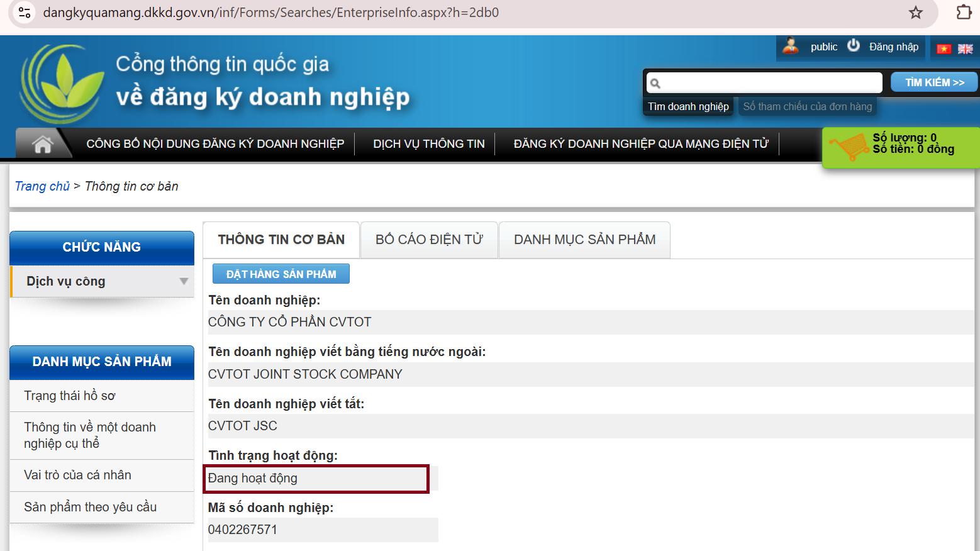Click the national portal leaf logo
The image size is (980, 551).
point(62,84)
